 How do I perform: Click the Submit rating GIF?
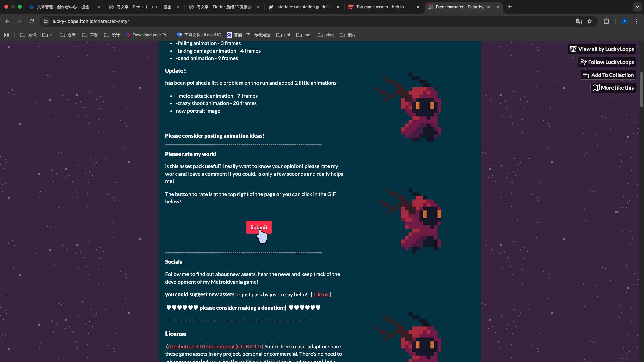[259, 227]
